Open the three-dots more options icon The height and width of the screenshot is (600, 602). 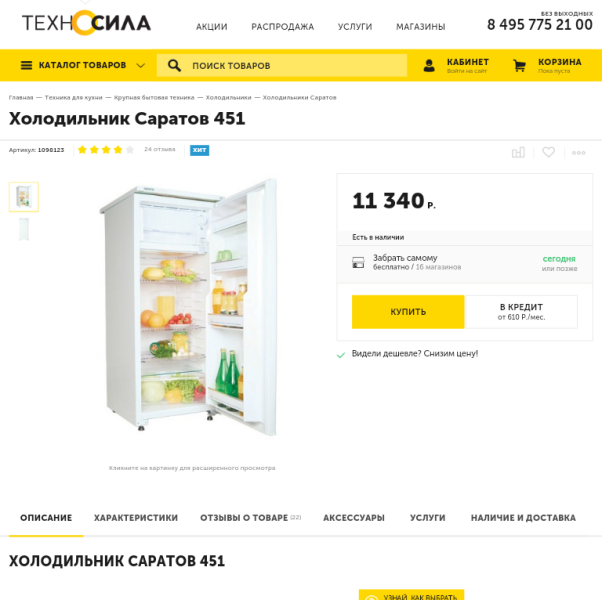point(579,153)
